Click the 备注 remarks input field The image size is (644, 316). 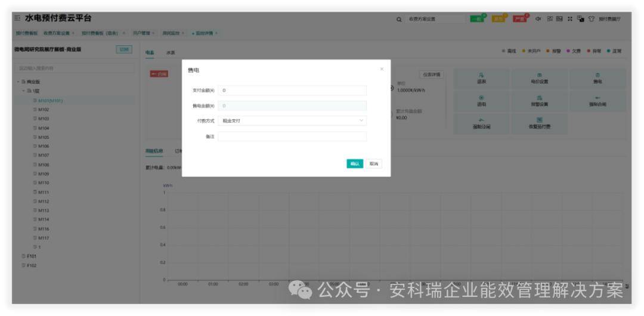292,137
